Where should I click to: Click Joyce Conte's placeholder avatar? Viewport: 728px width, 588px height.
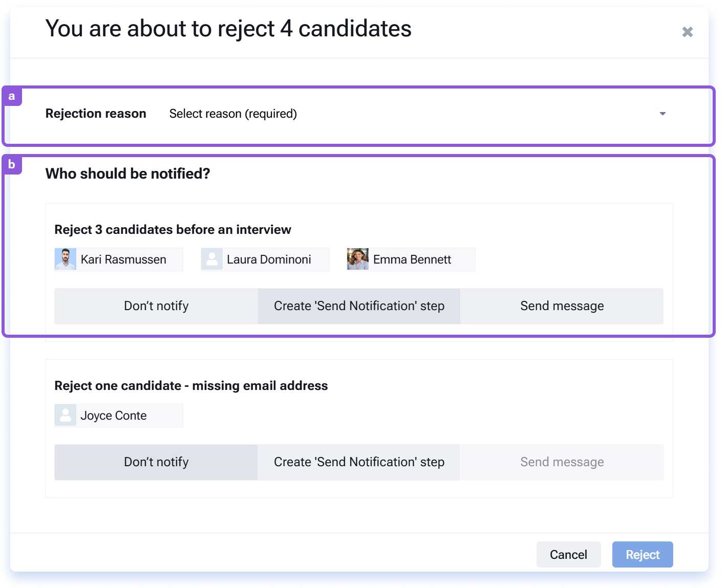point(66,416)
